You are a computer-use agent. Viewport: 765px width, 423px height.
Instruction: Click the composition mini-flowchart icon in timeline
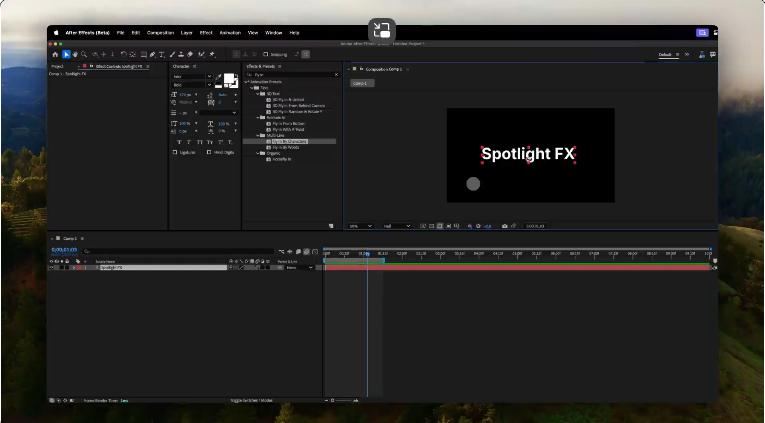click(x=282, y=252)
